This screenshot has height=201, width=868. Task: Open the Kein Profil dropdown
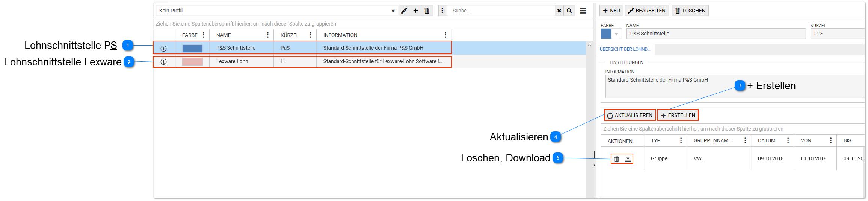[277, 11]
